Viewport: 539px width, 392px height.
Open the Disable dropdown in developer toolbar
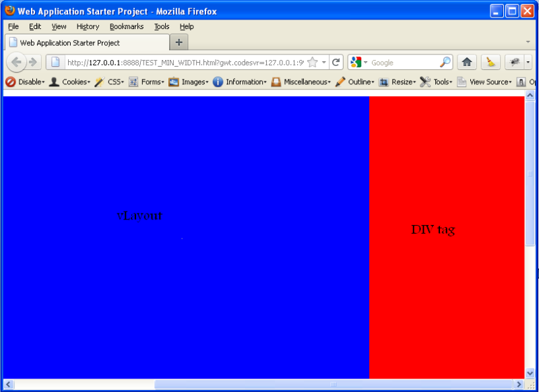[x=26, y=82]
